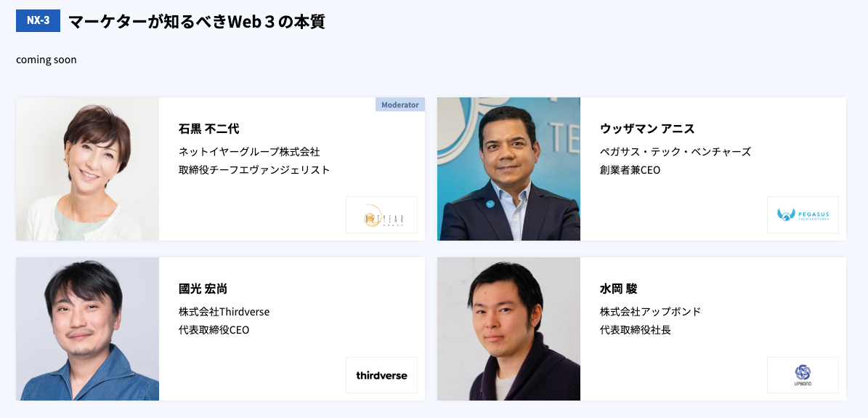Image resolution: width=868 pixels, height=418 pixels.
Task: Open the photo of man in navy suit
Action: click(x=508, y=169)
